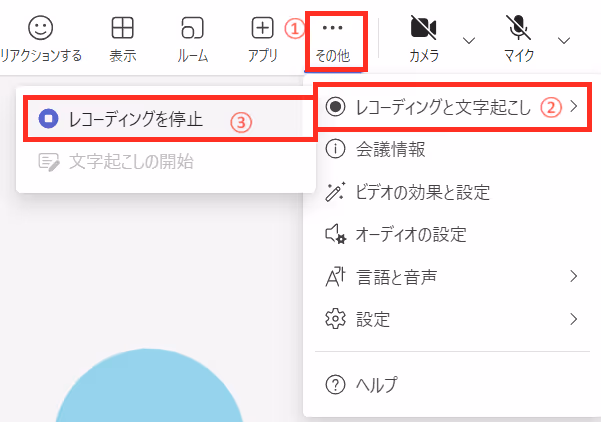Turn on the カメラ camera
This screenshot has width=601, height=422.
pos(424,39)
